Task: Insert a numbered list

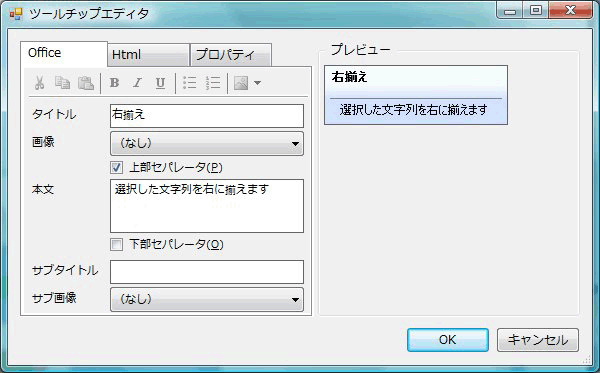Action: tap(213, 83)
